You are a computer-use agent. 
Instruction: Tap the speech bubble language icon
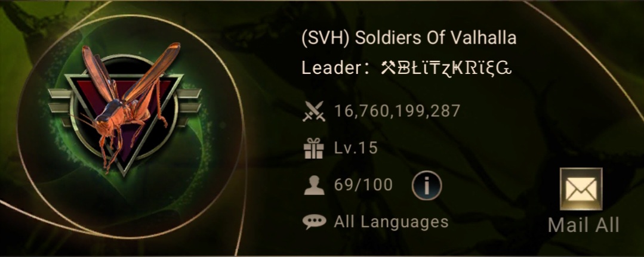tap(314, 222)
